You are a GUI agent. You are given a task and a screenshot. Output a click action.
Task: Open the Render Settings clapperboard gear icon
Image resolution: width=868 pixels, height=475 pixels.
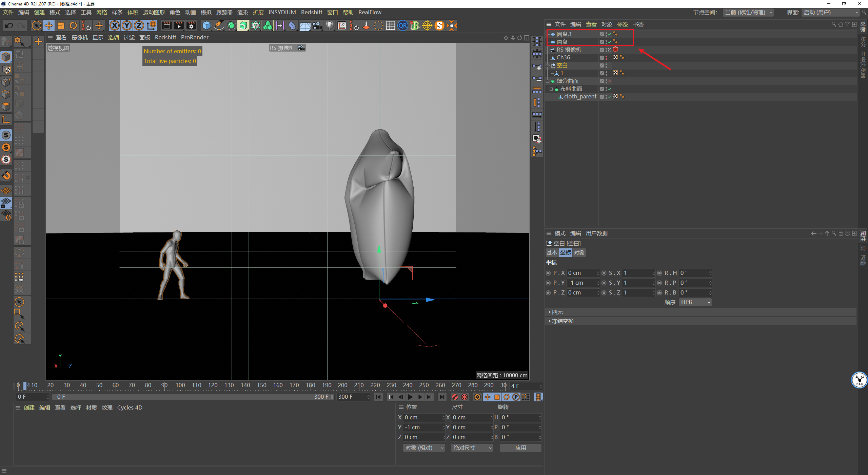(x=191, y=26)
